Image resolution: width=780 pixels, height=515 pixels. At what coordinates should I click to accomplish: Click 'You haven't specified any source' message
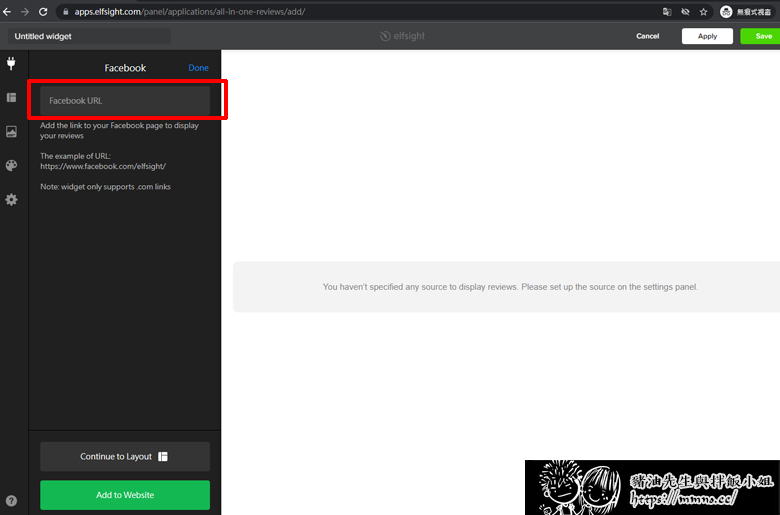(510, 287)
